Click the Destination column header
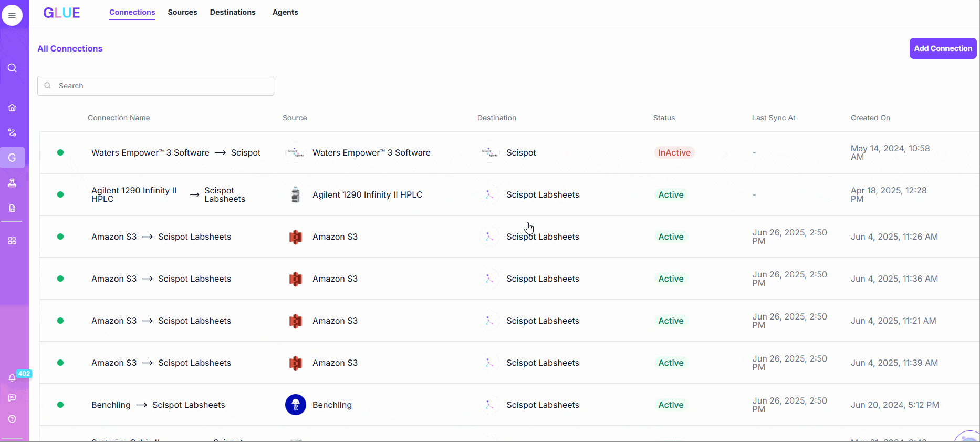The height and width of the screenshot is (442, 980). coord(497,118)
